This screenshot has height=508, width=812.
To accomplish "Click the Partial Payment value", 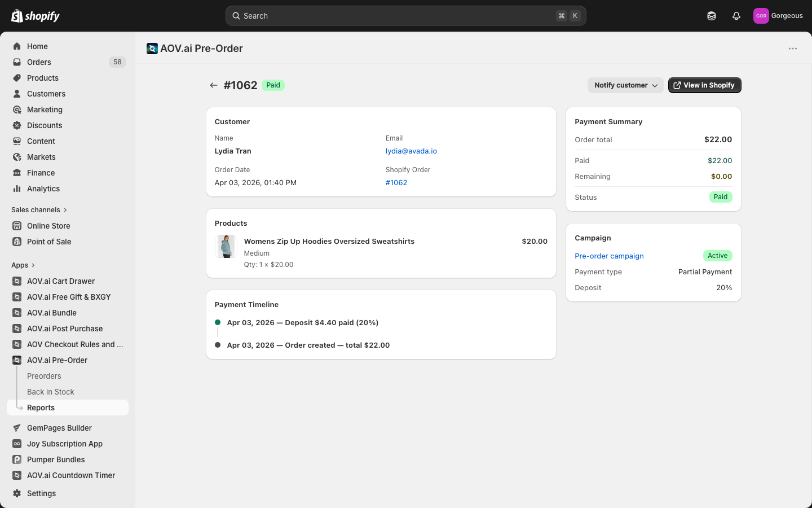I will [x=705, y=271].
